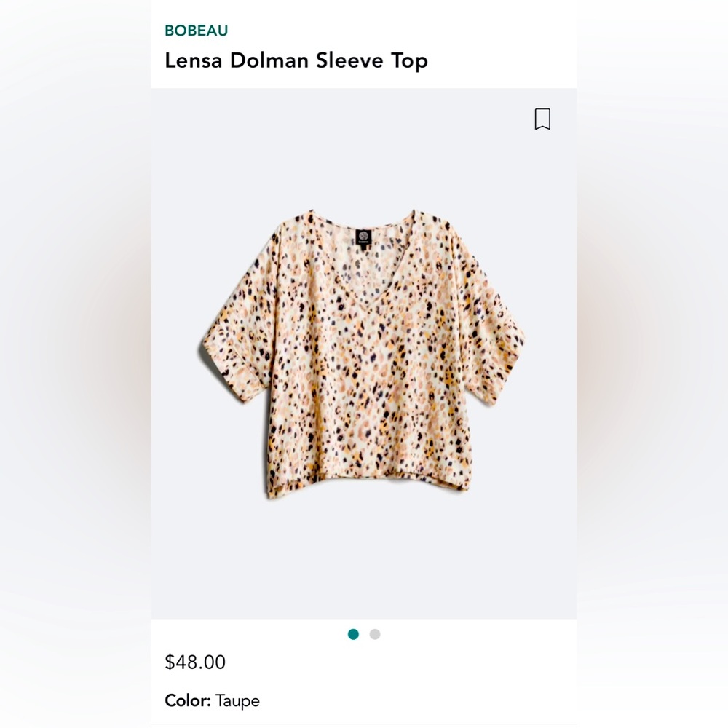
Task: Click the product photo of the printed top
Action: (364, 349)
